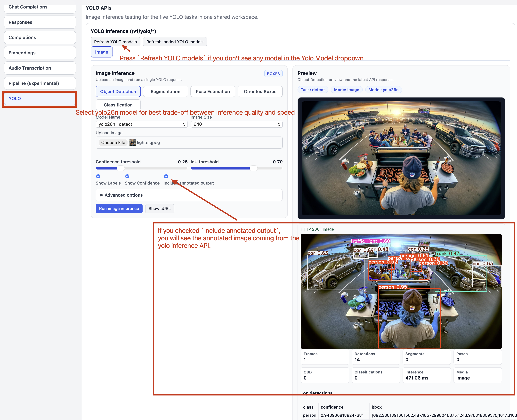The width and height of the screenshot is (517, 420).
Task: Click the annotated detection output image
Action: pyautogui.click(x=401, y=291)
